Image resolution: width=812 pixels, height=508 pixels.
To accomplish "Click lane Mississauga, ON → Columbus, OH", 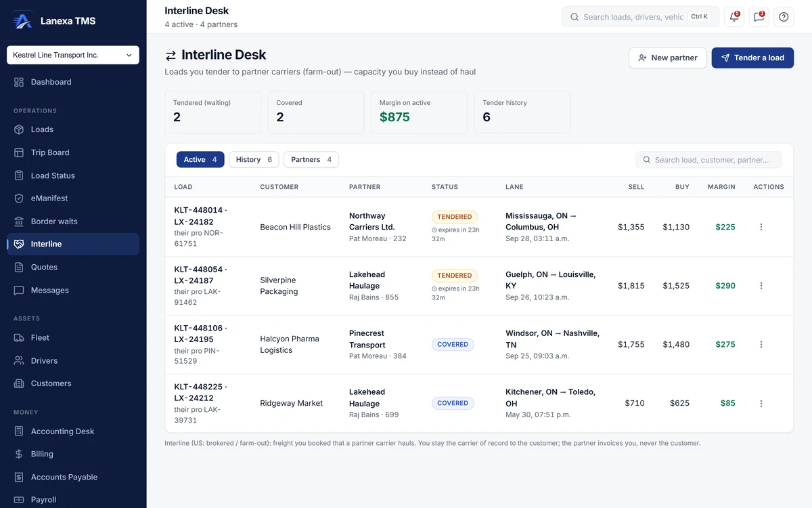I will 541,221.
